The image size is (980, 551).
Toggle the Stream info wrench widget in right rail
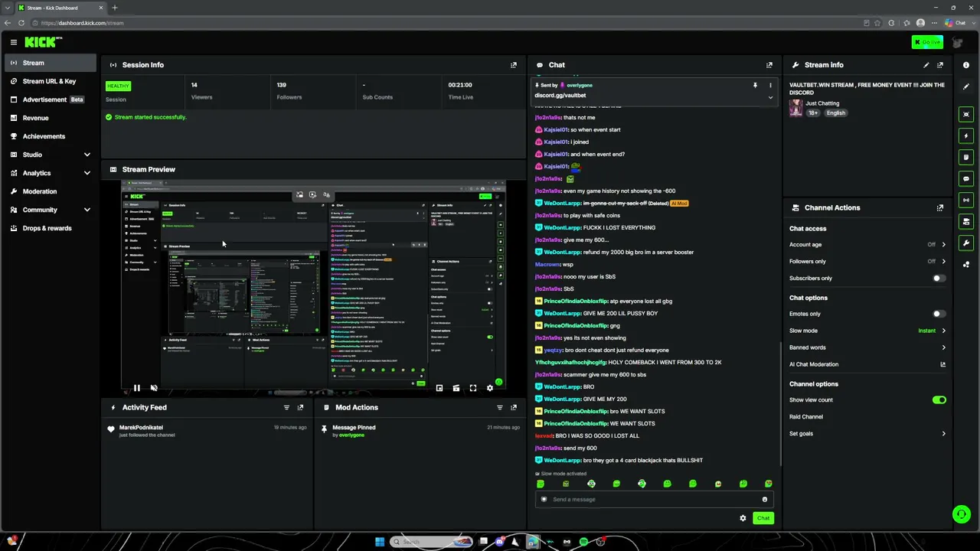[x=966, y=243]
